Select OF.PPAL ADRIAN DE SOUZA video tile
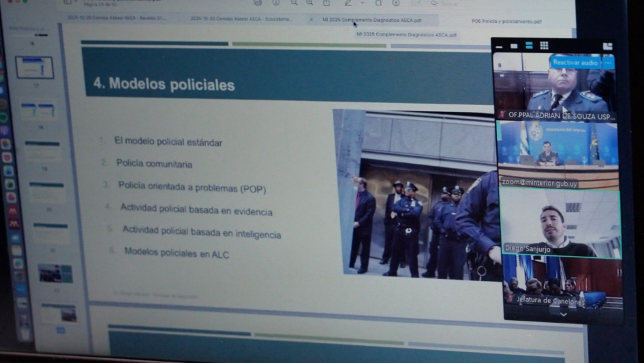The width and height of the screenshot is (644, 363). [555, 87]
